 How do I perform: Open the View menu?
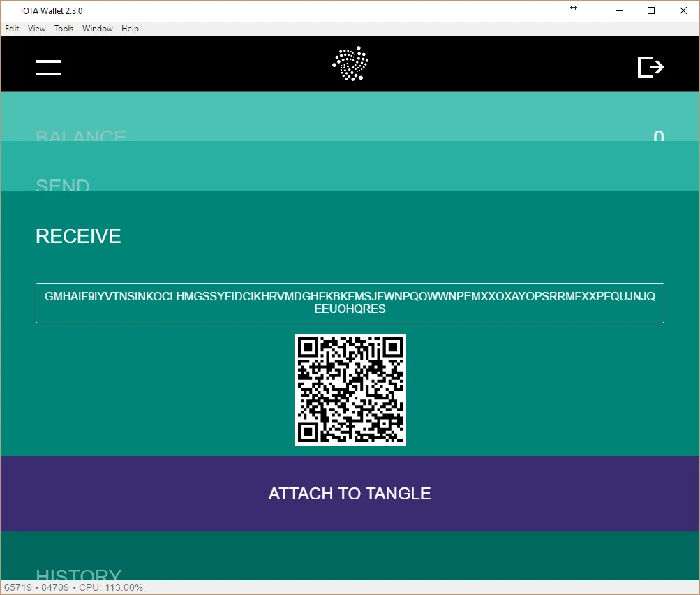tap(36, 29)
